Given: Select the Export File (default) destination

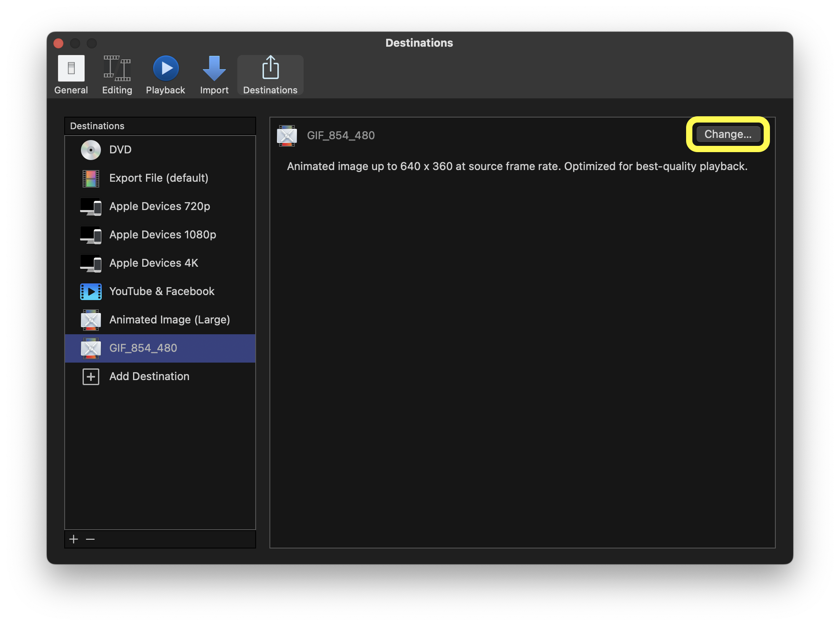Looking at the screenshot, I should [x=158, y=178].
